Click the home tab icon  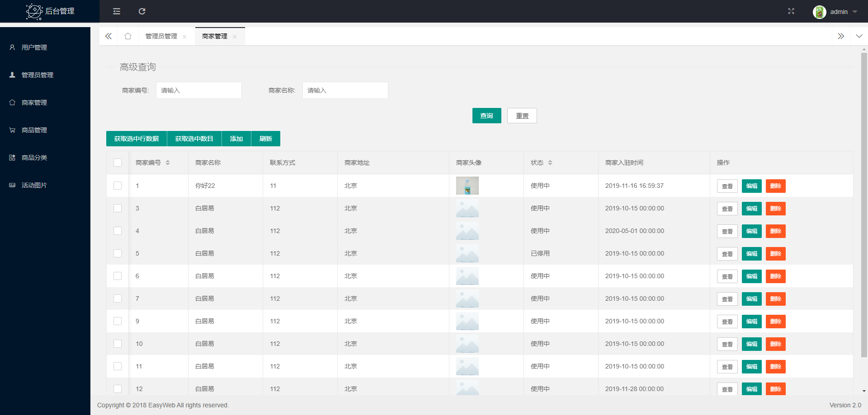point(128,36)
